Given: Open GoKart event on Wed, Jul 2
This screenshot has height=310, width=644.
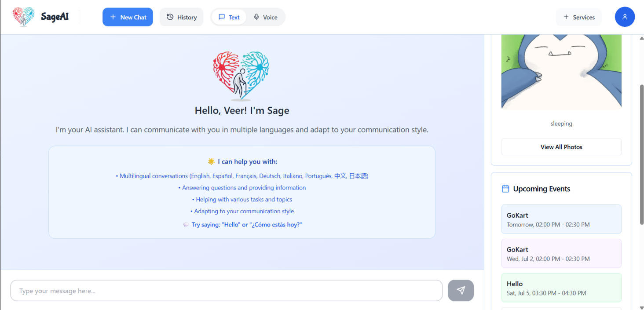Looking at the screenshot, I should point(561,253).
